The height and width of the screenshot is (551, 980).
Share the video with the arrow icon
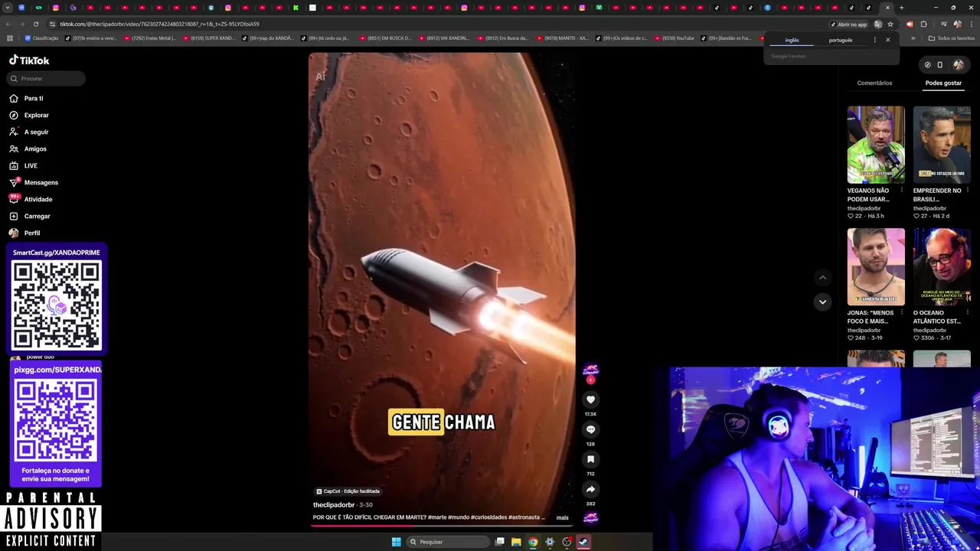[x=590, y=489]
